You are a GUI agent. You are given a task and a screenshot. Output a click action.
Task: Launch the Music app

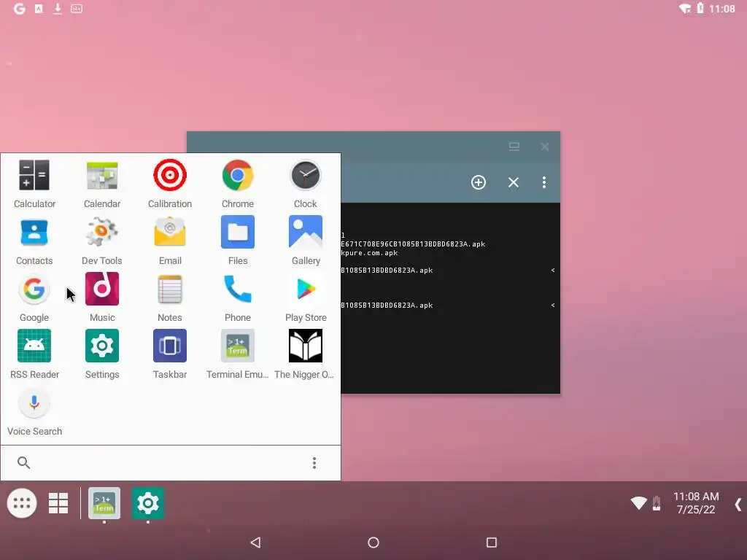102,297
